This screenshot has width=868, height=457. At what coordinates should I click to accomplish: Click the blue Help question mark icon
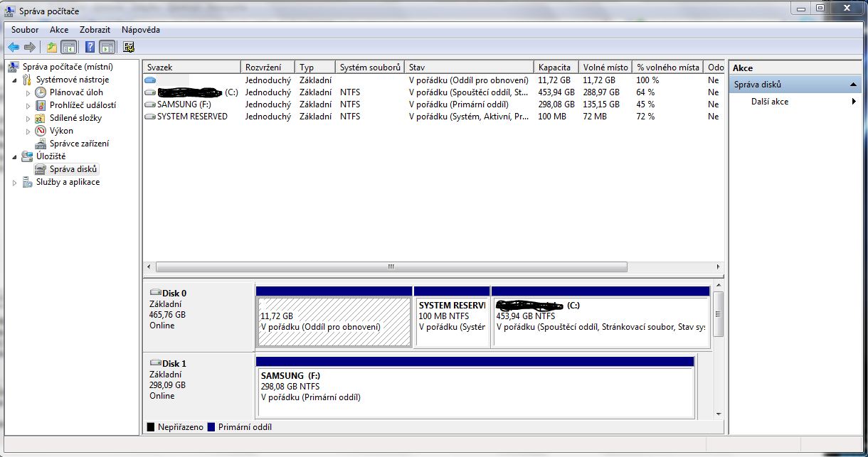tap(90, 47)
